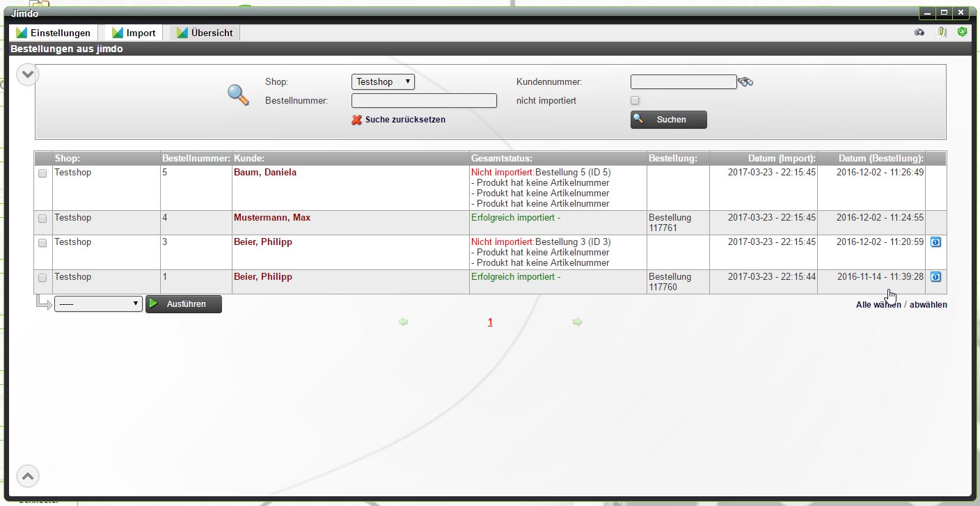
Task: Click the binoculars icon next to Kundennummer
Action: coord(745,82)
